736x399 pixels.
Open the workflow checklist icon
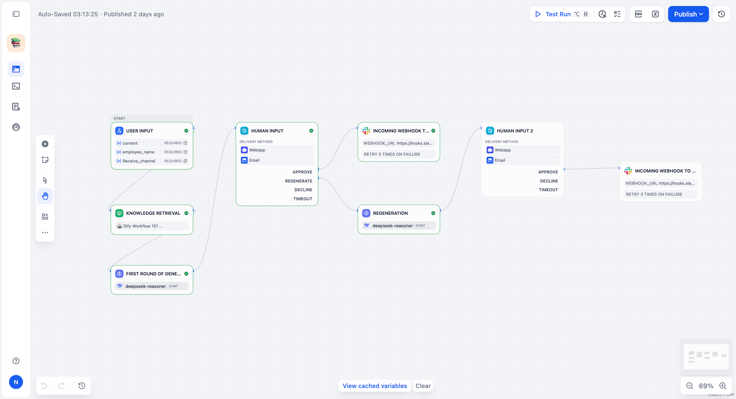pyautogui.click(x=617, y=14)
